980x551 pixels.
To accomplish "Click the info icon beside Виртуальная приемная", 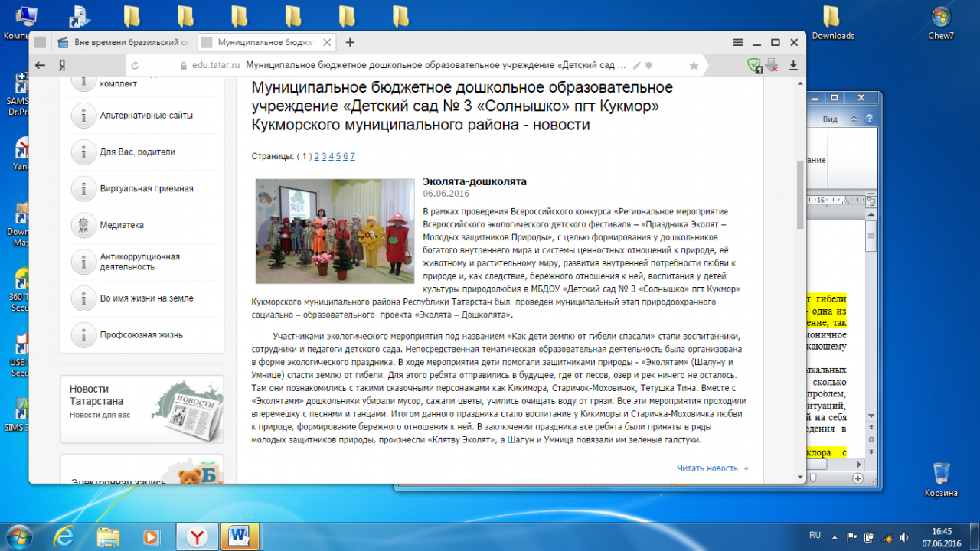I will 83,189.
